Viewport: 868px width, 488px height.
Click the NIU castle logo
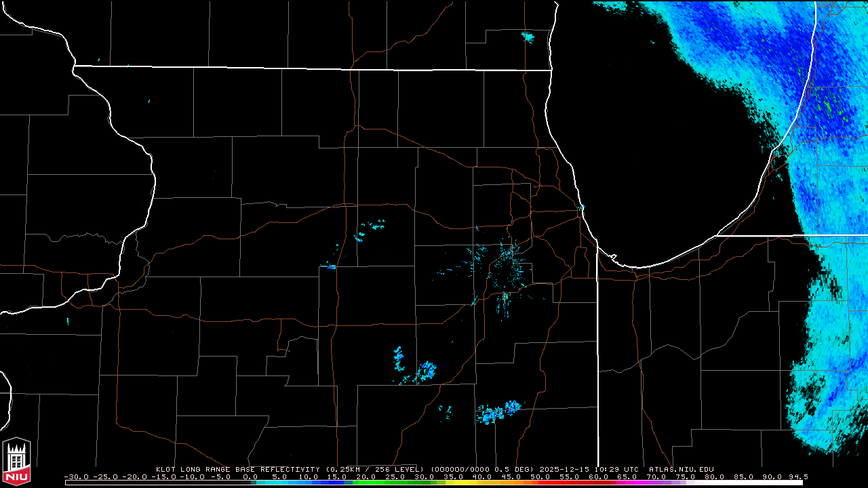[x=16, y=462]
